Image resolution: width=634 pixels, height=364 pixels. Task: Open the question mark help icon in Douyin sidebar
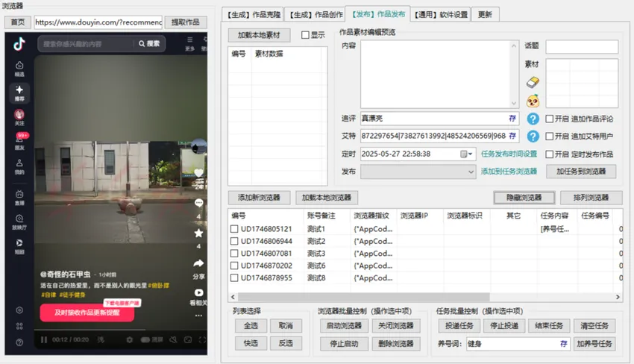[x=19, y=342]
